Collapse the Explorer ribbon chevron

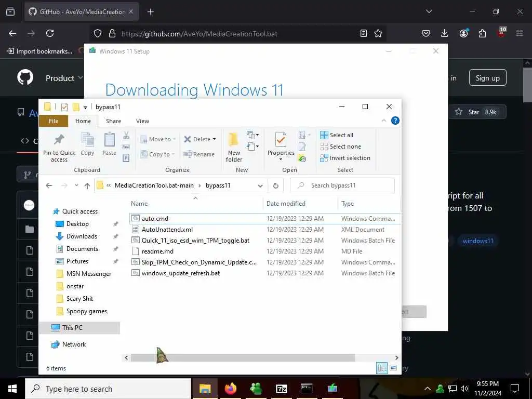click(x=384, y=121)
